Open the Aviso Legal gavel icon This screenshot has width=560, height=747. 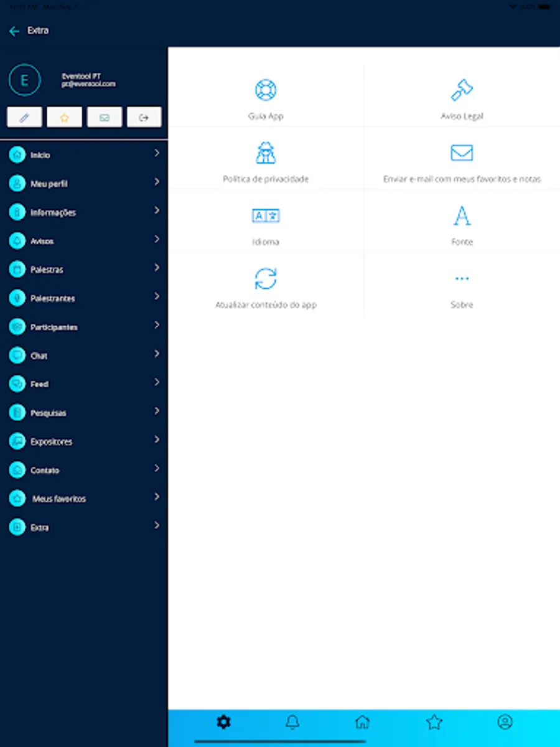tap(462, 90)
